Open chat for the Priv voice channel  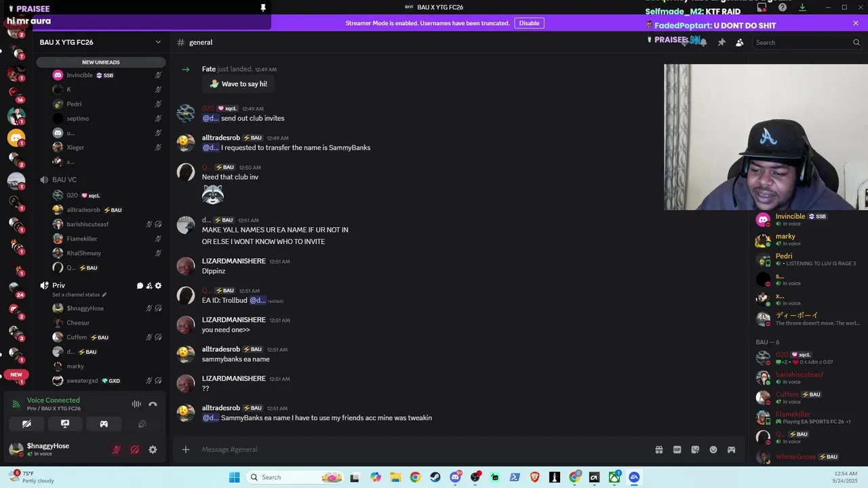pyautogui.click(x=140, y=285)
